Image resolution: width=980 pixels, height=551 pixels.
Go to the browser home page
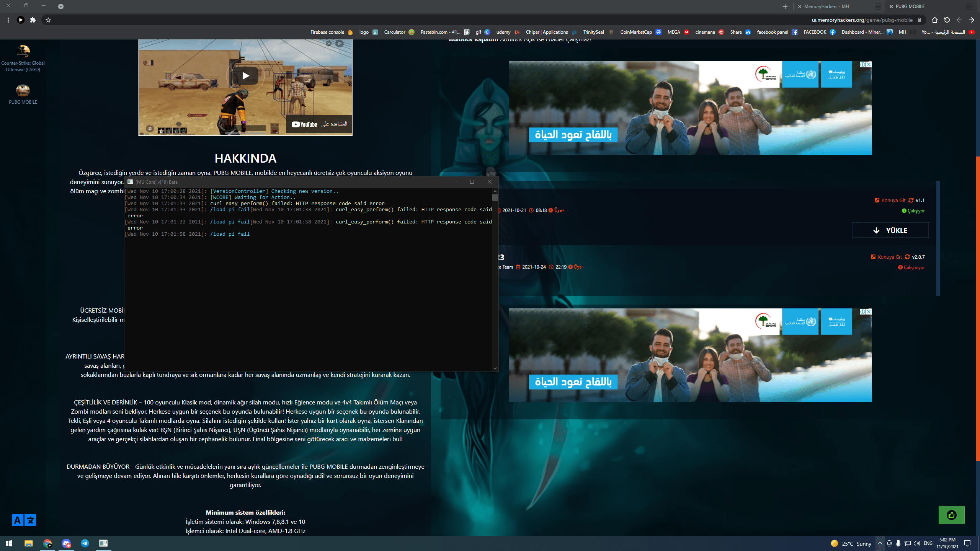935,20
